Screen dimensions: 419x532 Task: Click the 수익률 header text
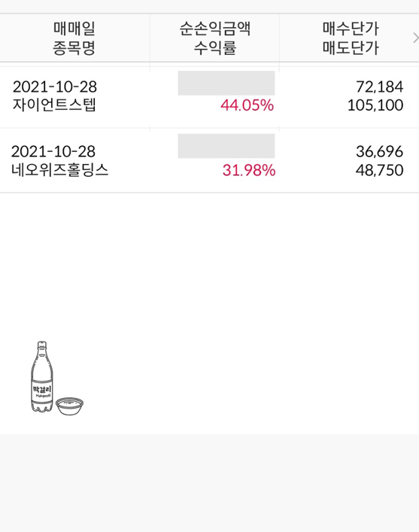coord(214,47)
